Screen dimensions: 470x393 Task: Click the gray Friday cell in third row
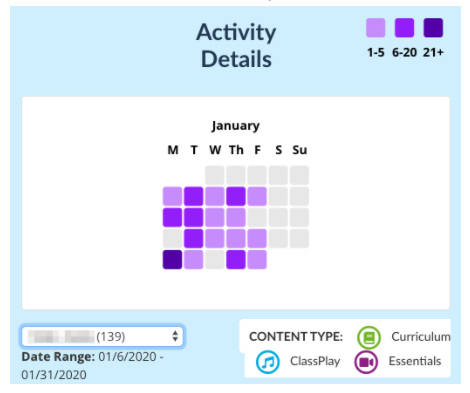[257, 217]
